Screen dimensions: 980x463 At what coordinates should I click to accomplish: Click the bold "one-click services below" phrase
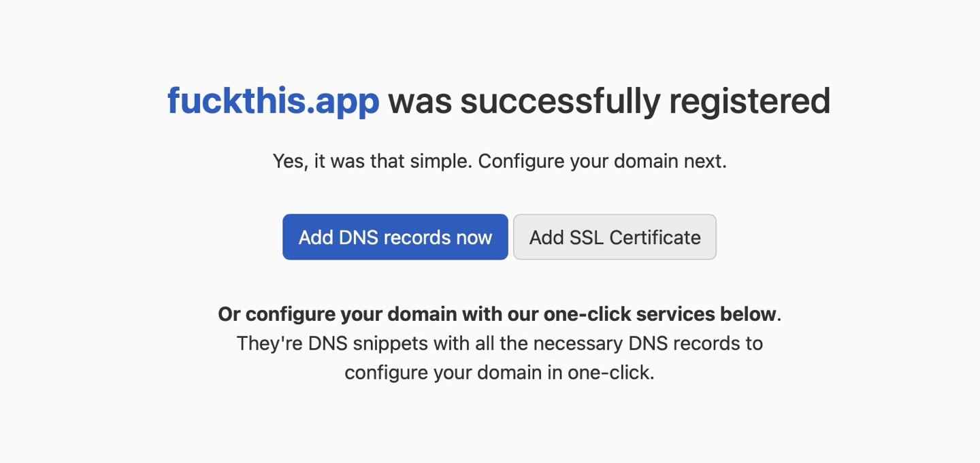click(659, 314)
